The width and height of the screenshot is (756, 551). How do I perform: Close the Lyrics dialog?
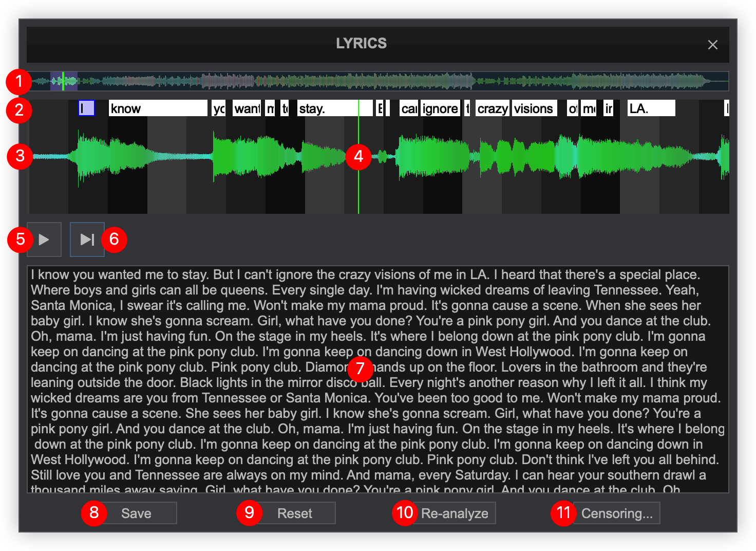(712, 45)
